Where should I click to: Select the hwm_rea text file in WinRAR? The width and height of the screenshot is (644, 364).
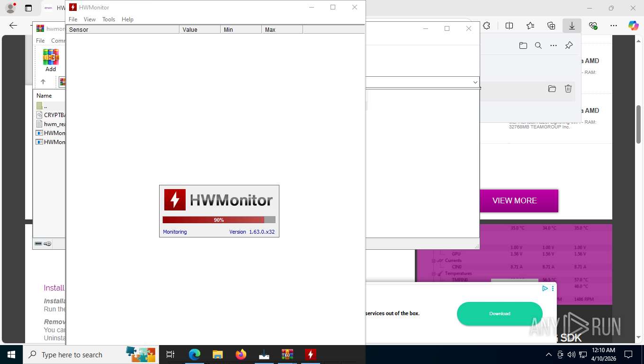click(50, 124)
